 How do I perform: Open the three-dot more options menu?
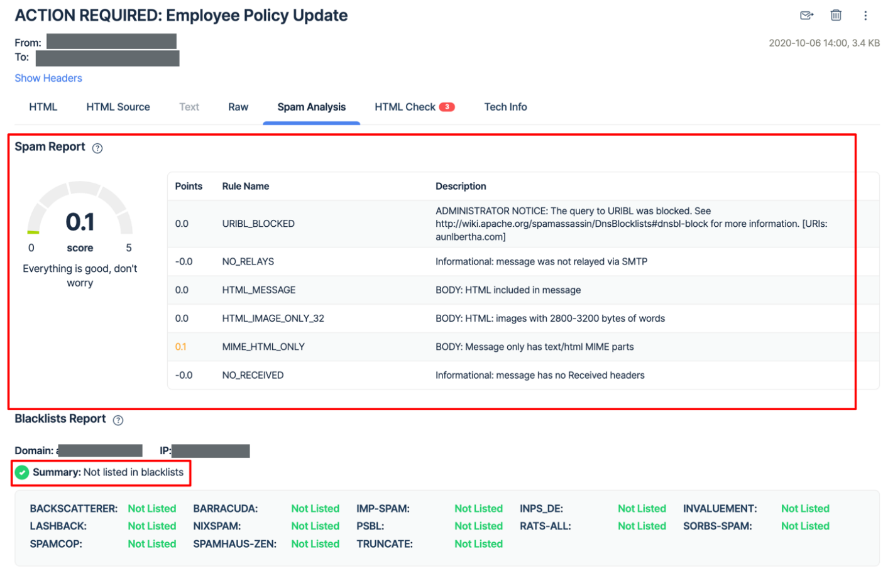(x=865, y=16)
